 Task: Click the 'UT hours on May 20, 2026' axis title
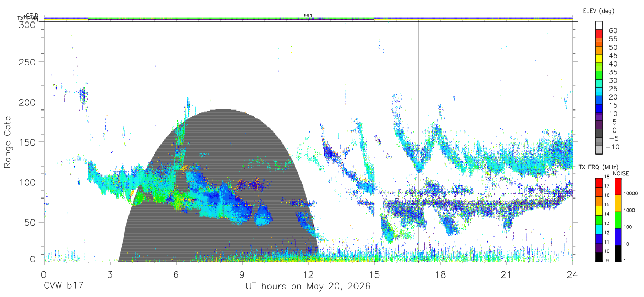point(308,287)
